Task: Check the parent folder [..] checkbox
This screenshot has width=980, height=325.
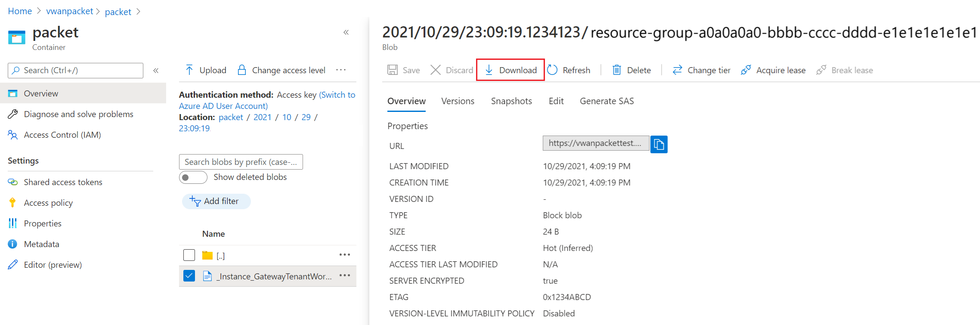Action: [x=189, y=255]
